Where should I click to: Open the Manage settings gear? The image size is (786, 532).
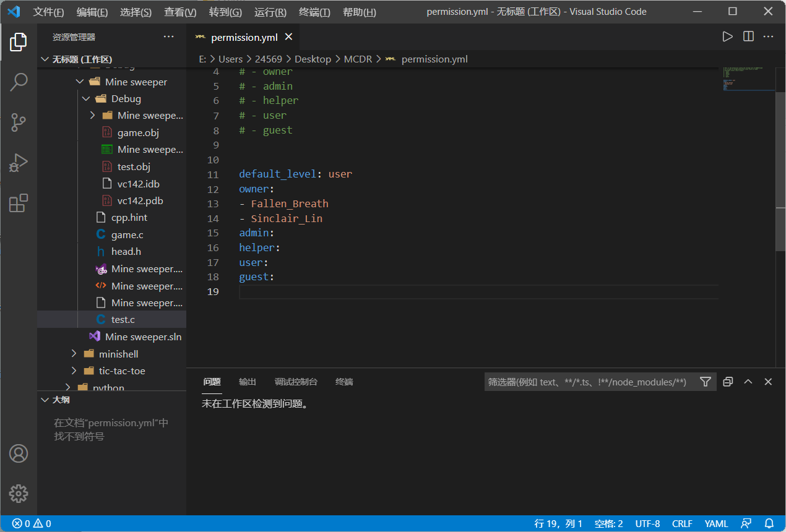pos(19,494)
